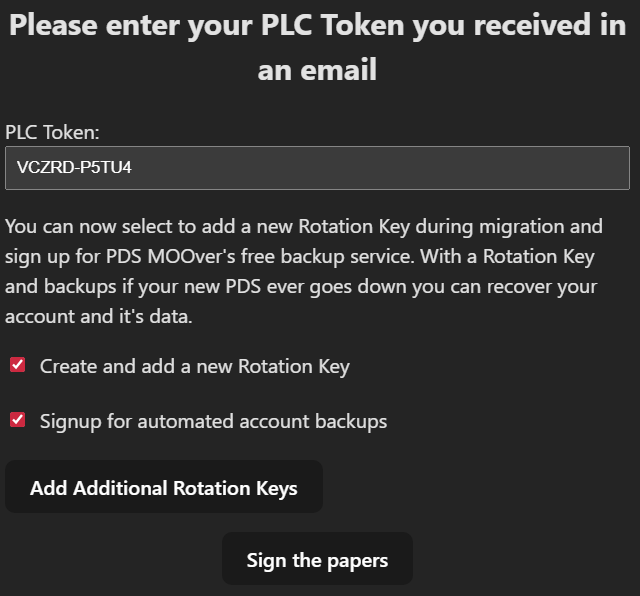This screenshot has width=640, height=596.
Task: Click the word "papers" on the Sign button
Action: pos(355,560)
